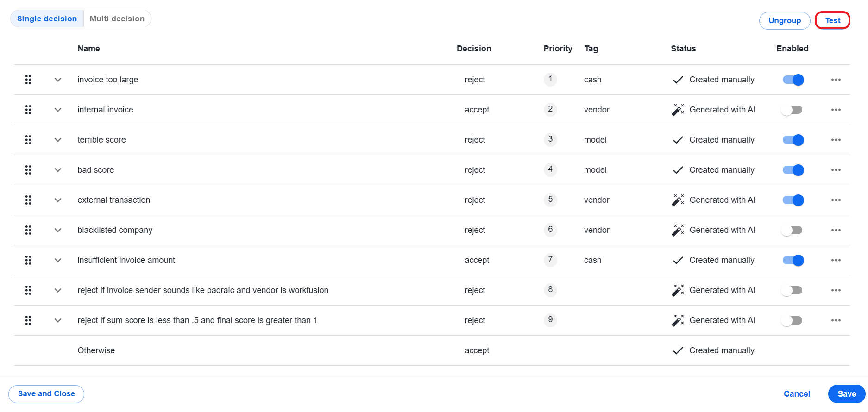The image size is (868, 412).
Task: Click priority badge 9
Action: 550,320
